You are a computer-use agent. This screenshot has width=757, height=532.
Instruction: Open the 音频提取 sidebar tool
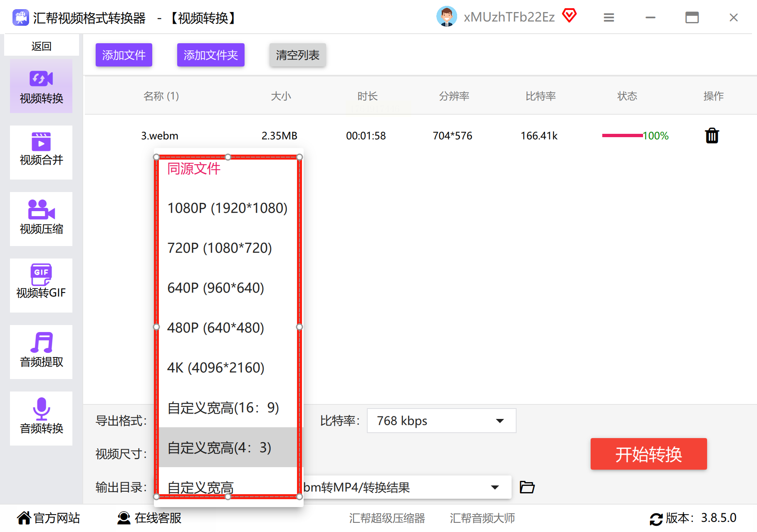tap(41, 352)
